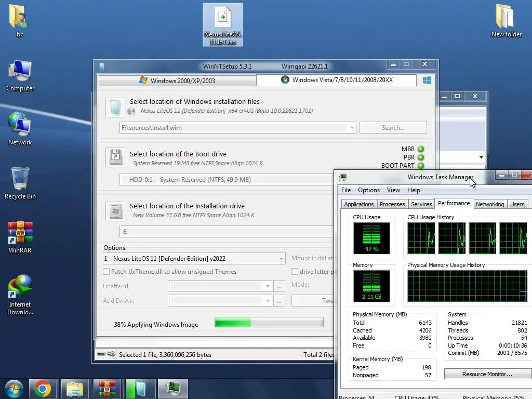The width and height of the screenshot is (532, 399).
Task: Click the drive icon in the WinRAR status bar
Action: [101, 354]
